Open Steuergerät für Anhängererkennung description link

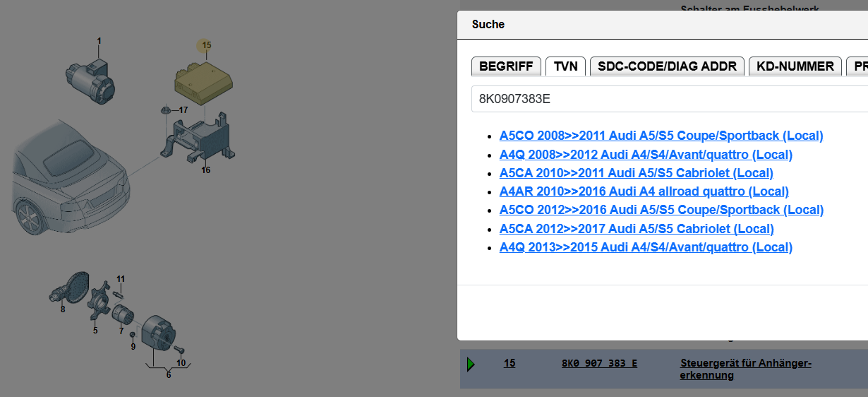(x=746, y=369)
